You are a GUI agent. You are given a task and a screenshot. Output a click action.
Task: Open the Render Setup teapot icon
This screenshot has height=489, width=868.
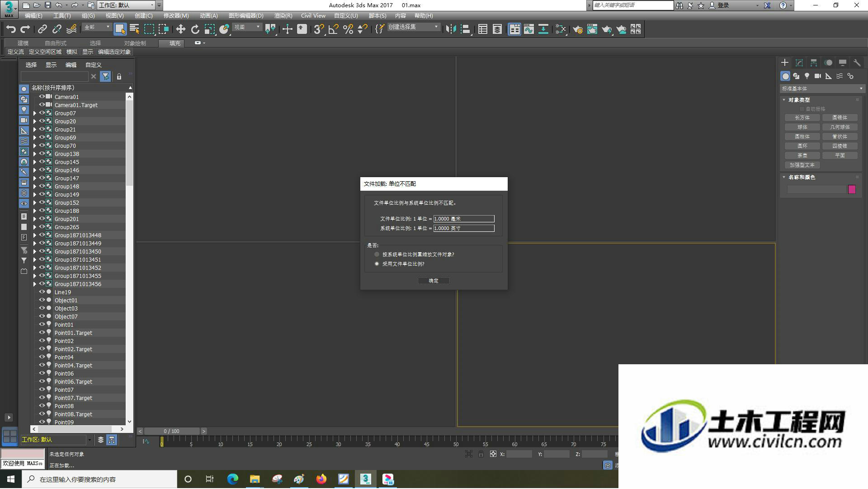coord(577,29)
